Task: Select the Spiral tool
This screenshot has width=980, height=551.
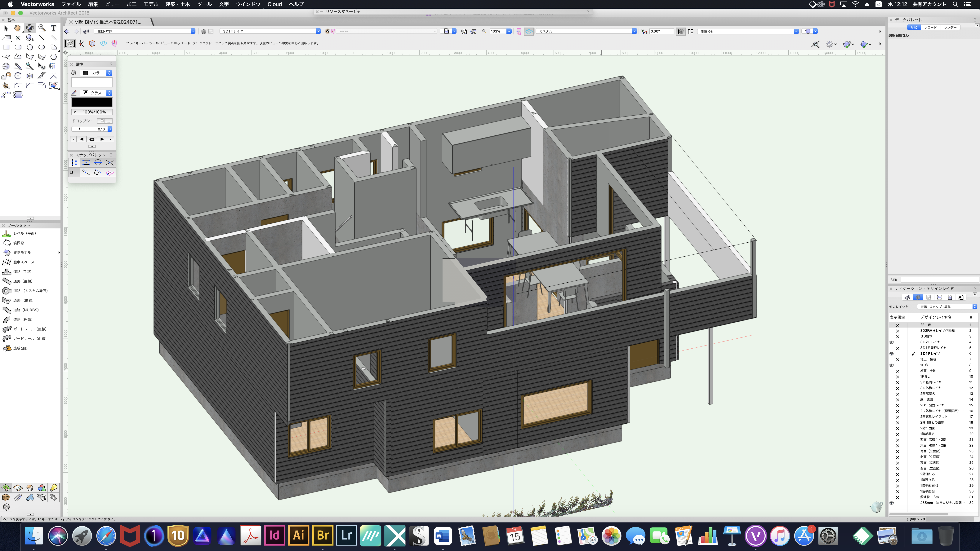Action: tap(6, 66)
